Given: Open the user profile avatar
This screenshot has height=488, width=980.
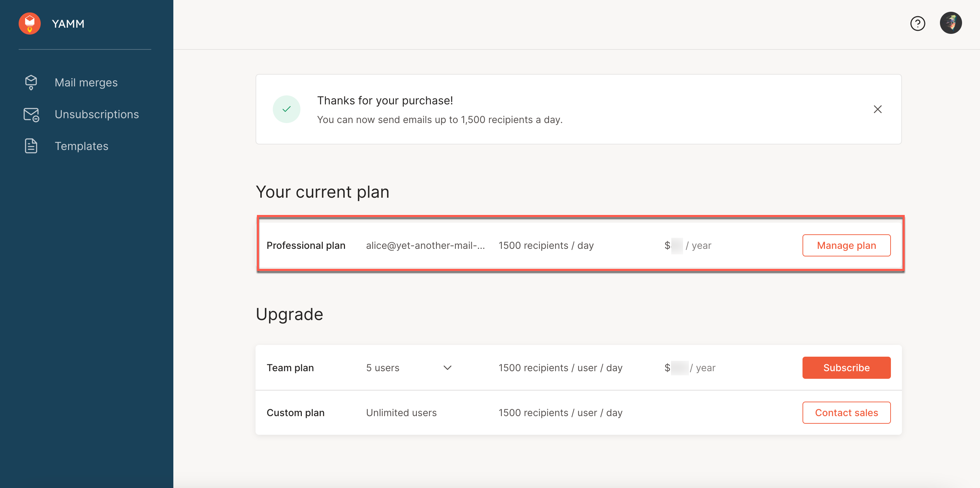Looking at the screenshot, I should 950,23.
